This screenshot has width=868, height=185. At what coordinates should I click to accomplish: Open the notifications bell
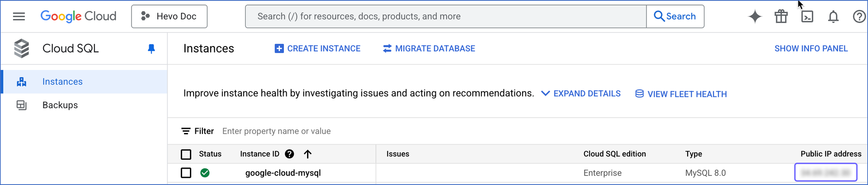point(833,17)
